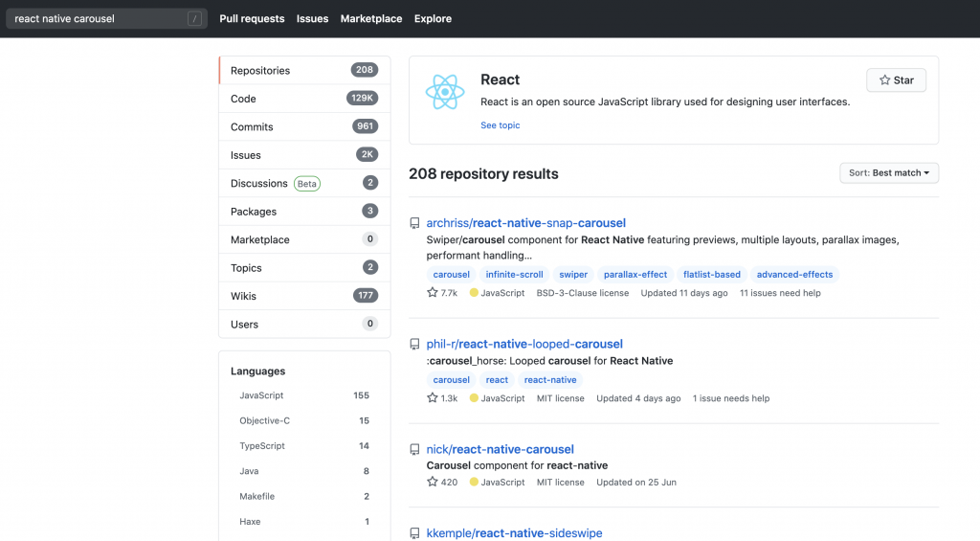980x541 pixels.
Task: Click the parallax-effect topic tag
Action: (x=635, y=274)
